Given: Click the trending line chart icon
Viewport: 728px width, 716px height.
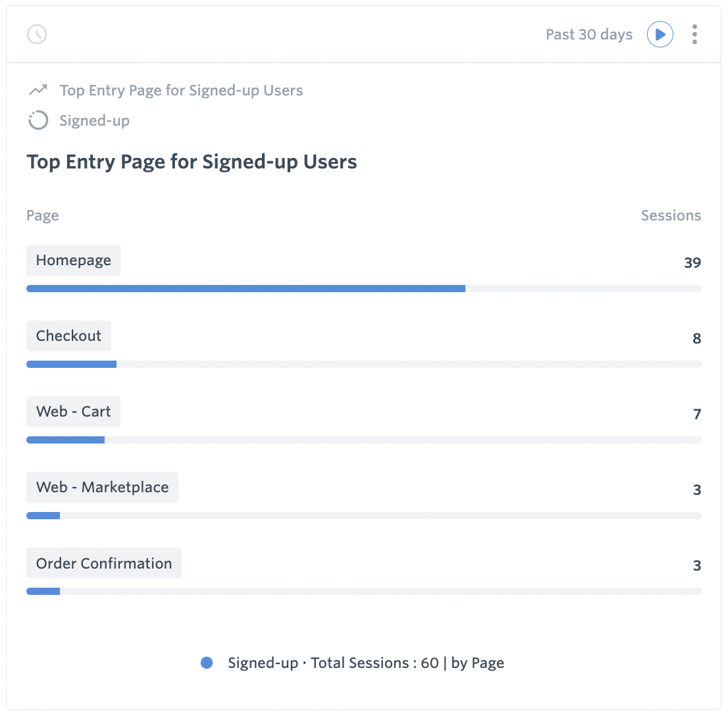Looking at the screenshot, I should 38,90.
